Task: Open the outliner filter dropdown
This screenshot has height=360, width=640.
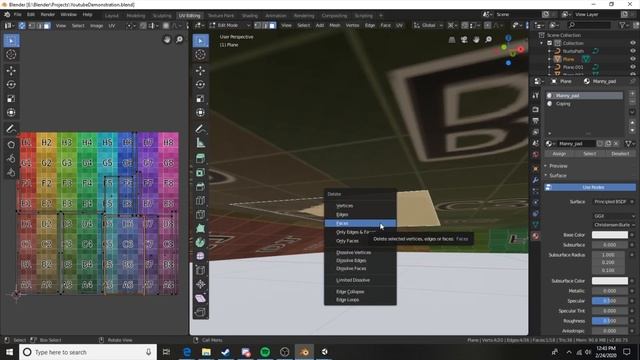Action: point(624,25)
